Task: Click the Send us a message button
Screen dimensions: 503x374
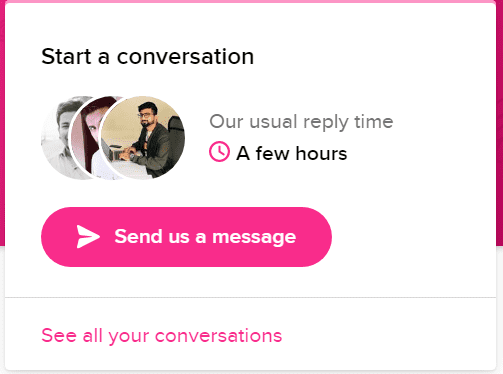Action: pos(186,237)
